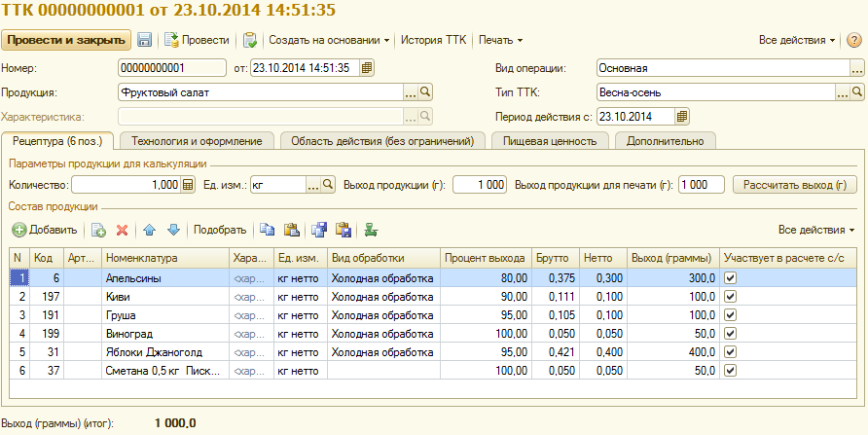The width and height of the screenshot is (868, 435).
Task: Click magnifier icon for Тип ТТК field
Action: click(856, 92)
